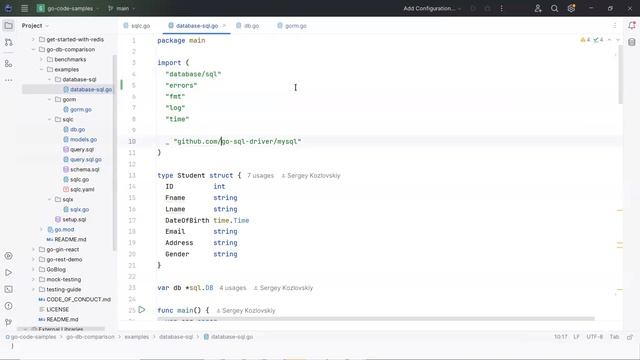Switch to the sqlc.go tab
Screen dimensions: 640x360
[x=137, y=26]
